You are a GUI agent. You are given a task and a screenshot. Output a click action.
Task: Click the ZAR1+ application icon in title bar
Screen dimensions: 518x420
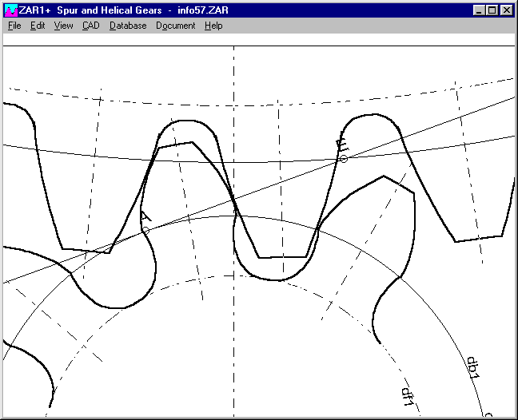(x=11, y=10)
